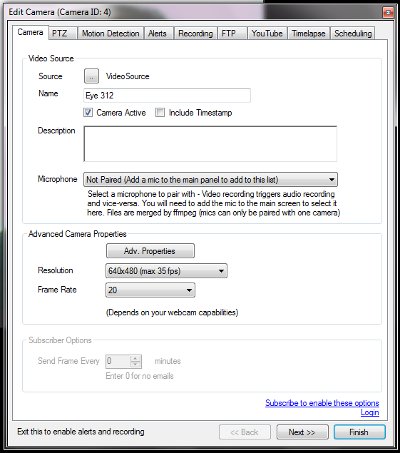Image resolution: width=400 pixels, height=453 pixels.
Task: Close the Edit Camera dialog
Action: tap(388, 13)
